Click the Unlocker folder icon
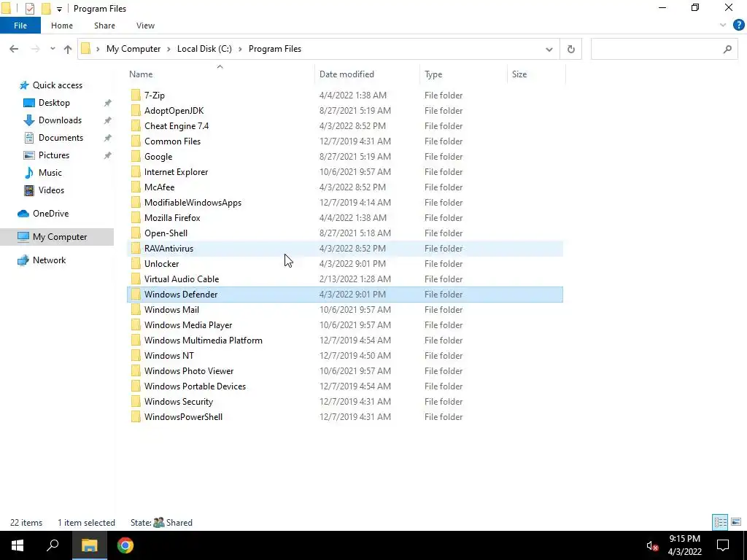747x560 pixels. [136, 264]
